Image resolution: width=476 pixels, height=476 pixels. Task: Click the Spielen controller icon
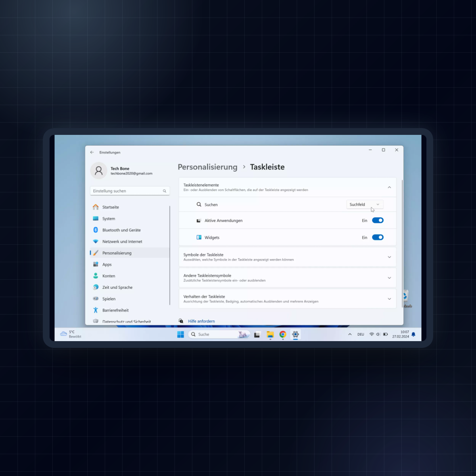96,299
